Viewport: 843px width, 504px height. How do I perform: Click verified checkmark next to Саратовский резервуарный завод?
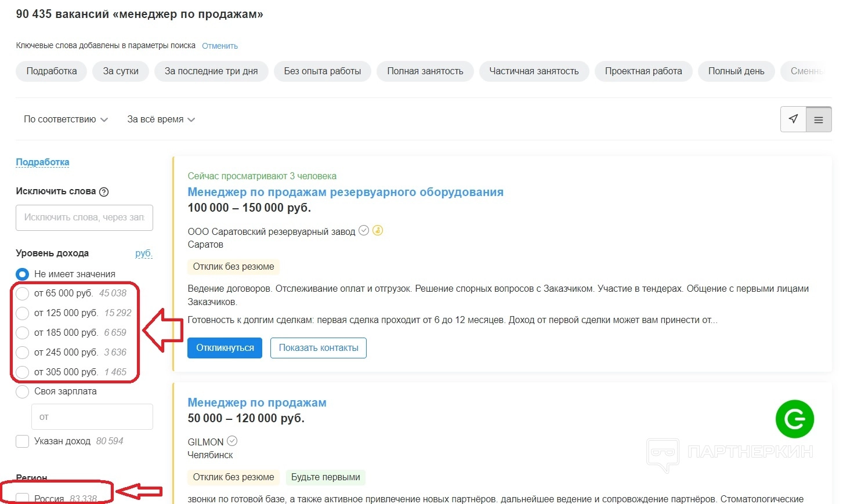(x=364, y=231)
